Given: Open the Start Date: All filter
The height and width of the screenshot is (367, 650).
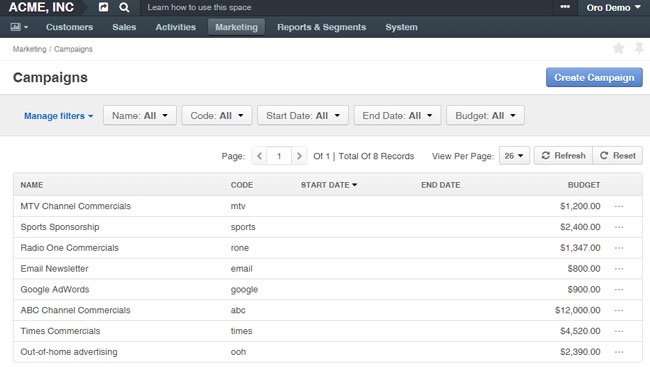Looking at the screenshot, I should 303,116.
